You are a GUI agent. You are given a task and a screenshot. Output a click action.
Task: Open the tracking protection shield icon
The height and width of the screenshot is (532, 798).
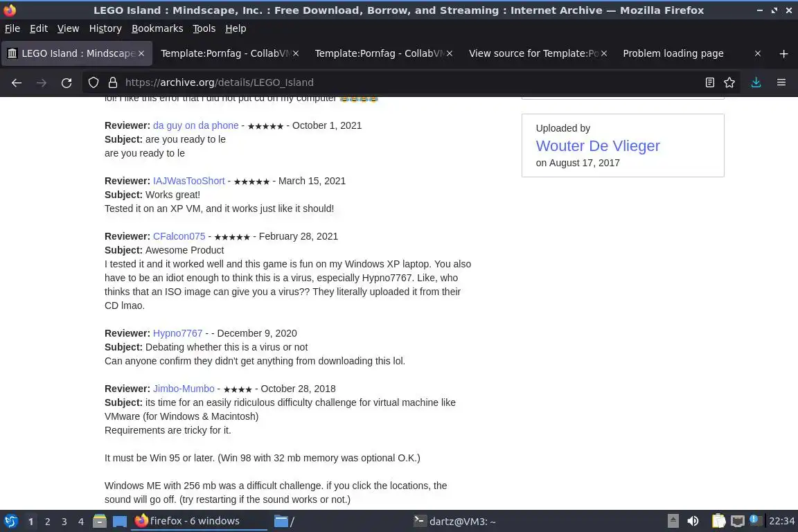(93, 82)
